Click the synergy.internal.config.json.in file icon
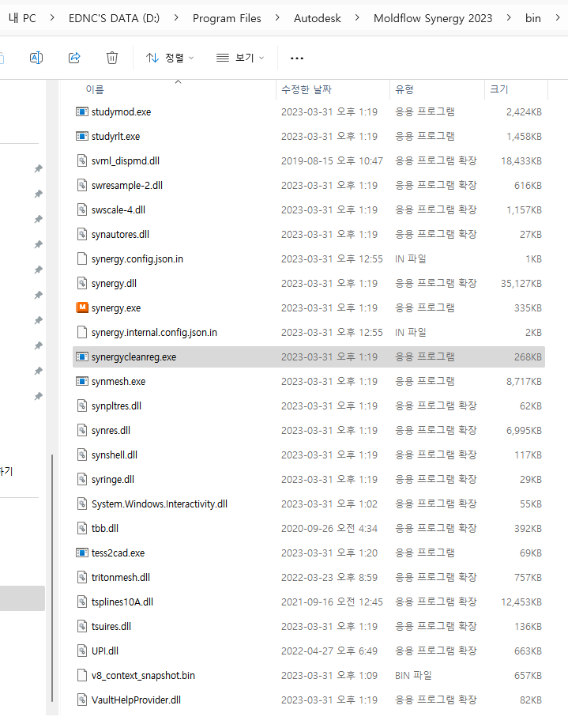This screenshot has height=728, width=568. [x=81, y=332]
